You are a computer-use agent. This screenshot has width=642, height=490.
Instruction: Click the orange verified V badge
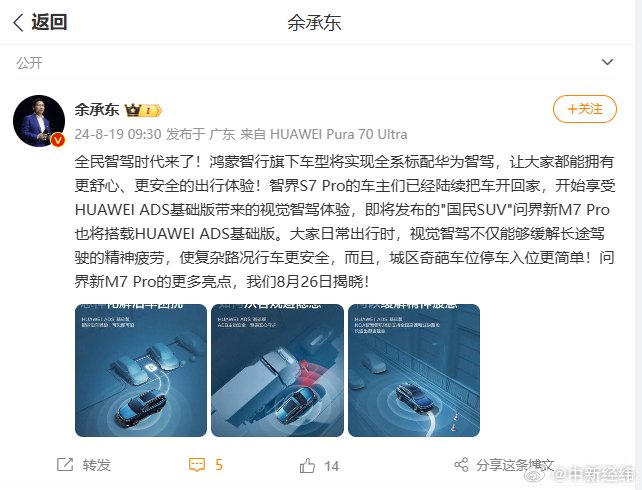(x=58, y=140)
